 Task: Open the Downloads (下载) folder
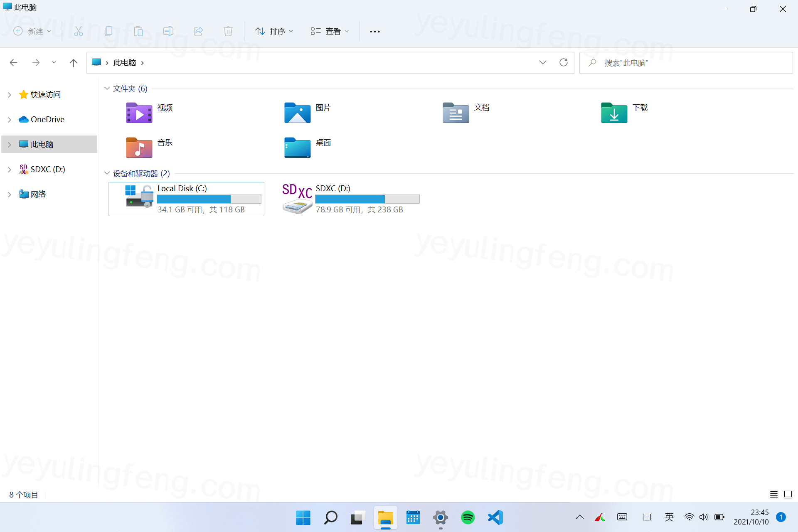tap(614, 113)
